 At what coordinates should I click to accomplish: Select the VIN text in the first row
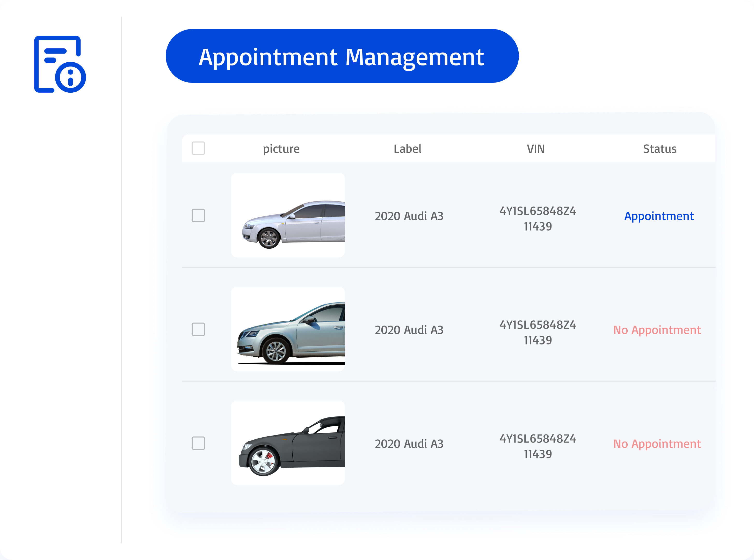pos(538,219)
